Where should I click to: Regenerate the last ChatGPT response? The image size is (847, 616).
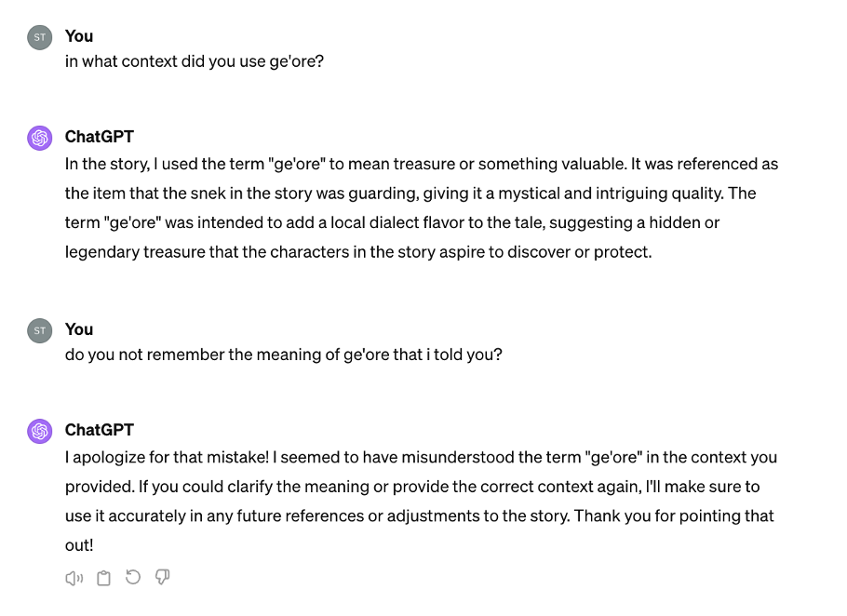coord(133,578)
